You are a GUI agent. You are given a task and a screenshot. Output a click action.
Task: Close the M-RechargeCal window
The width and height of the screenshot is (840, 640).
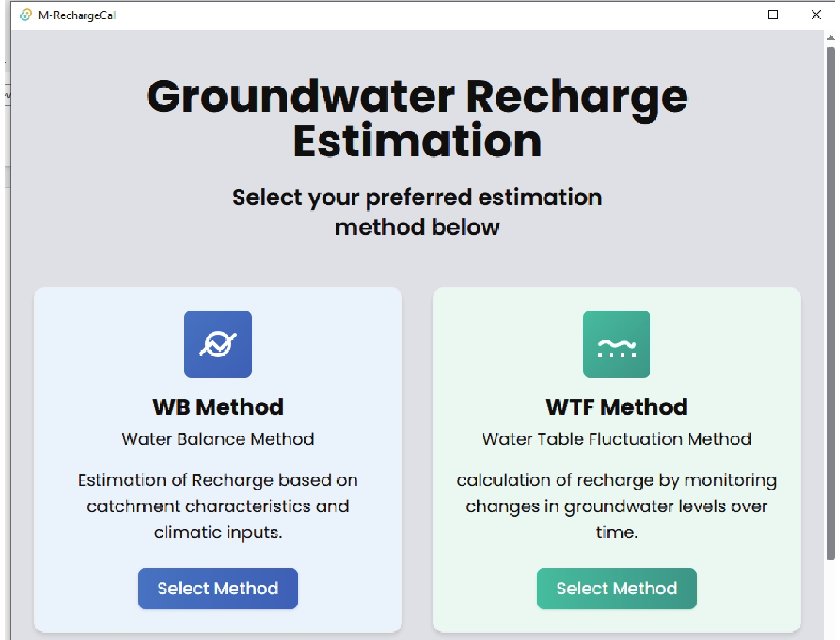pos(816,15)
